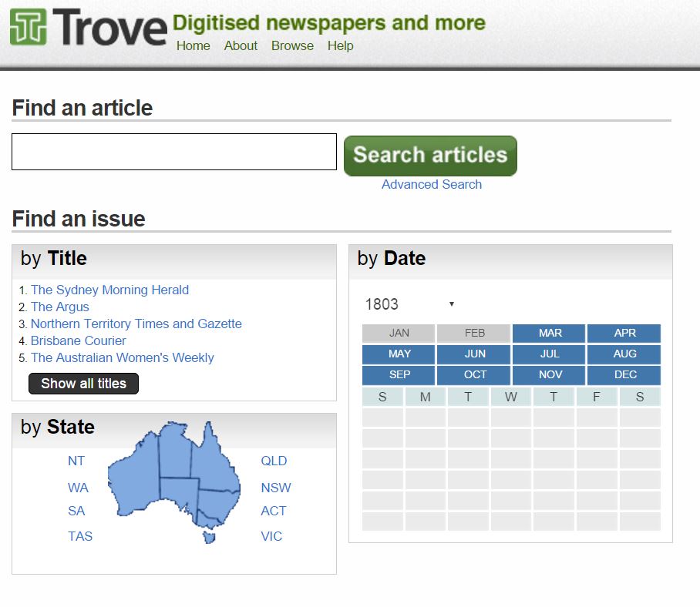Open the Advanced Search link

431,184
